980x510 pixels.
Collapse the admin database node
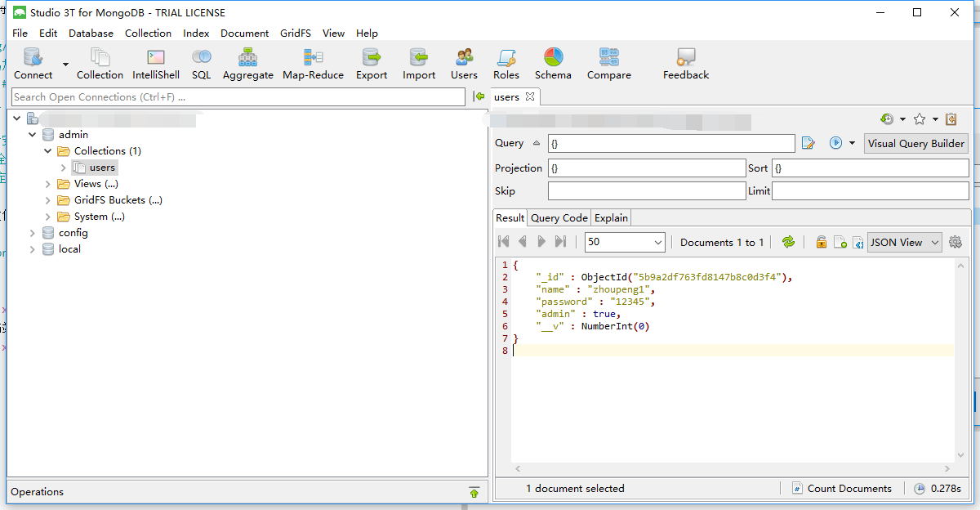pyautogui.click(x=33, y=135)
